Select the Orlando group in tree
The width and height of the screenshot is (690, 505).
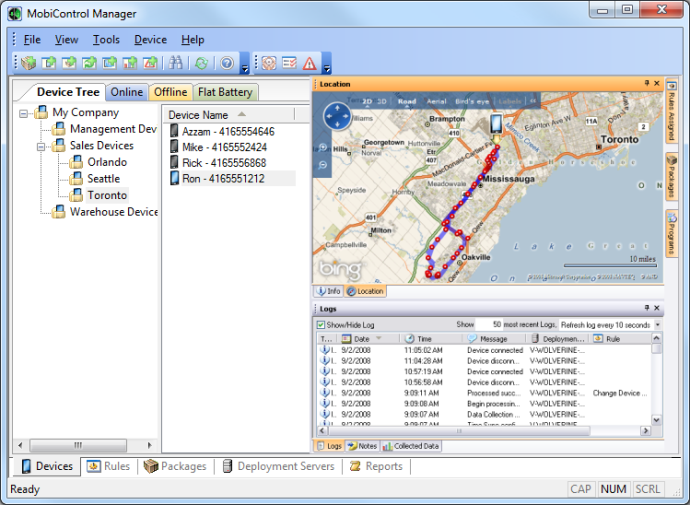click(x=107, y=162)
